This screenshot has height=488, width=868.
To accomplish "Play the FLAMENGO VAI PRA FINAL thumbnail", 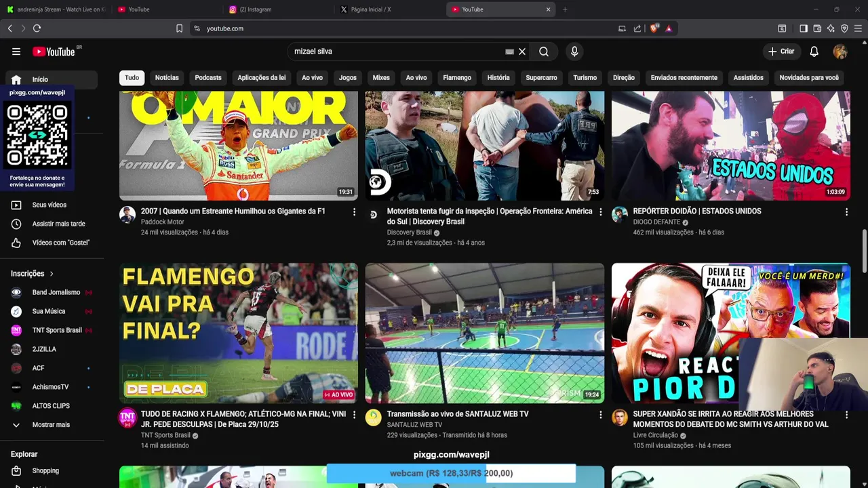I will click(239, 333).
